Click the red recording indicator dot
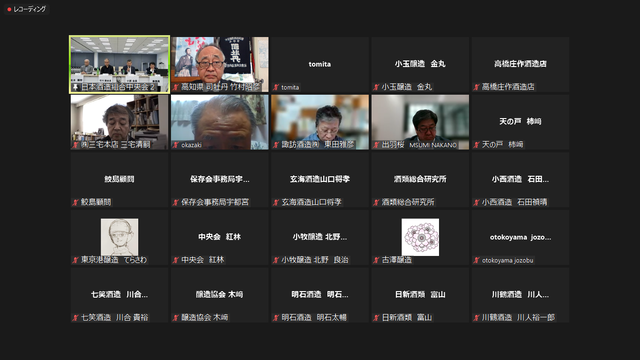Screen dimensions: 640x360 click(9, 9)
